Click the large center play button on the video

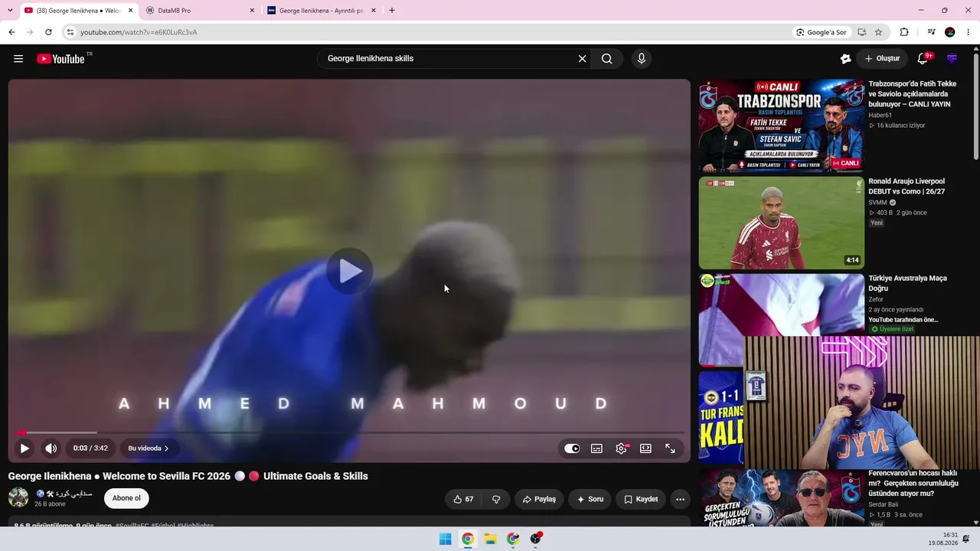coord(350,271)
